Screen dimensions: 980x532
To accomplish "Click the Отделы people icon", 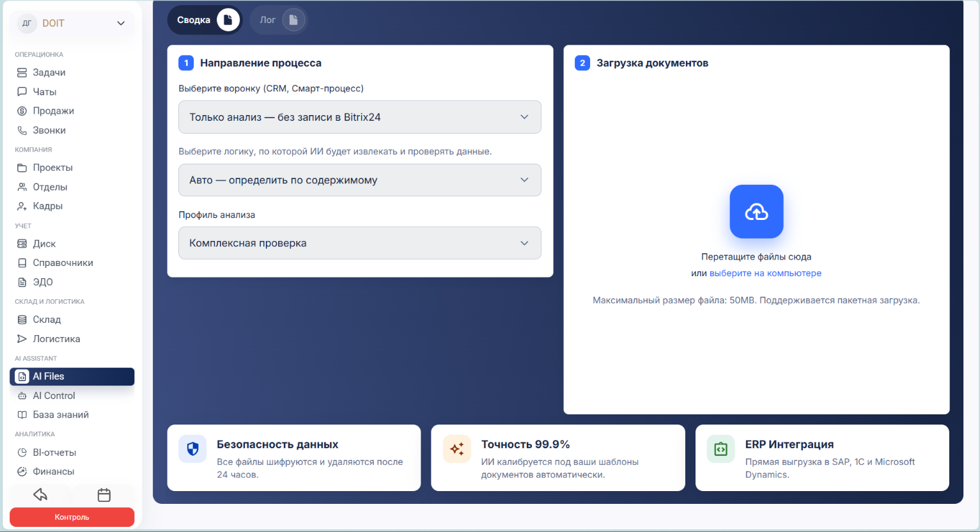I will click(x=22, y=187).
